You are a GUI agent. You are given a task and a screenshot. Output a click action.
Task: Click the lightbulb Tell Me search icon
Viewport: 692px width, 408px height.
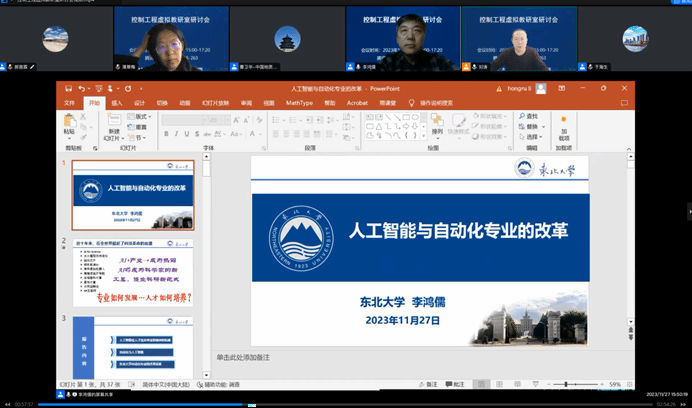[x=412, y=102]
